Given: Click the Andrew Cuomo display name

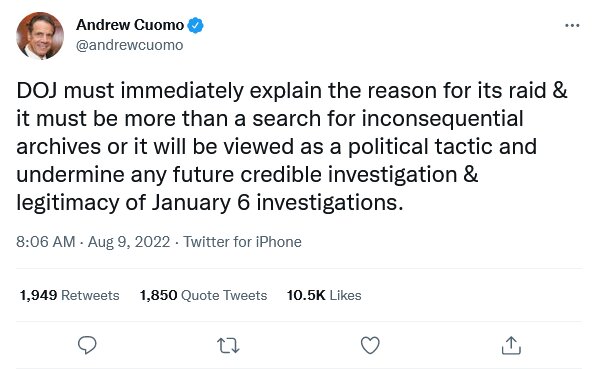Looking at the screenshot, I should 130,25.
